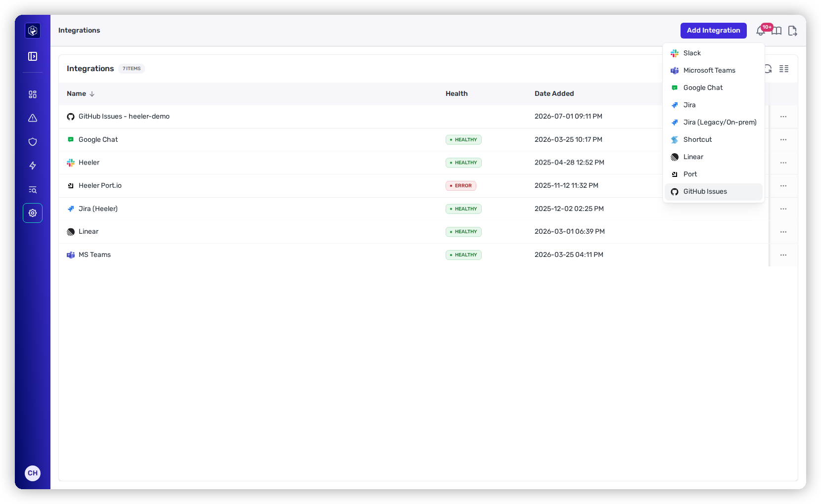Open the dashboard grid icon in sidebar
The image size is (821, 504).
point(33,94)
